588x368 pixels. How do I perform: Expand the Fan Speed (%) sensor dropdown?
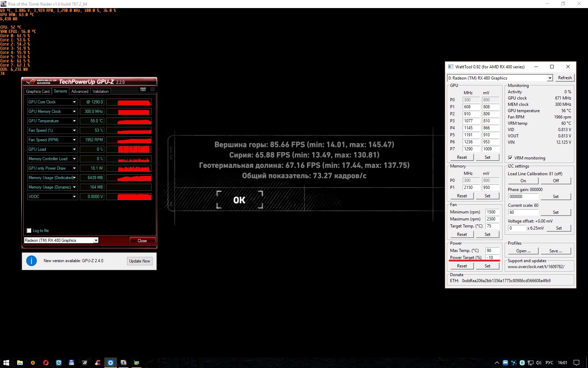(74, 130)
